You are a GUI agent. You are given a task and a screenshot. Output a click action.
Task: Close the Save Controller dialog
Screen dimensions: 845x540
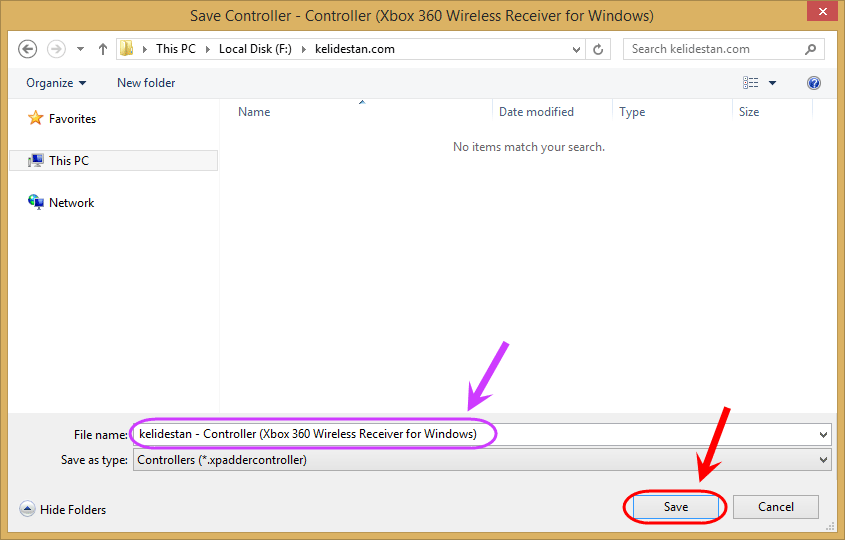pyautogui.click(x=822, y=11)
